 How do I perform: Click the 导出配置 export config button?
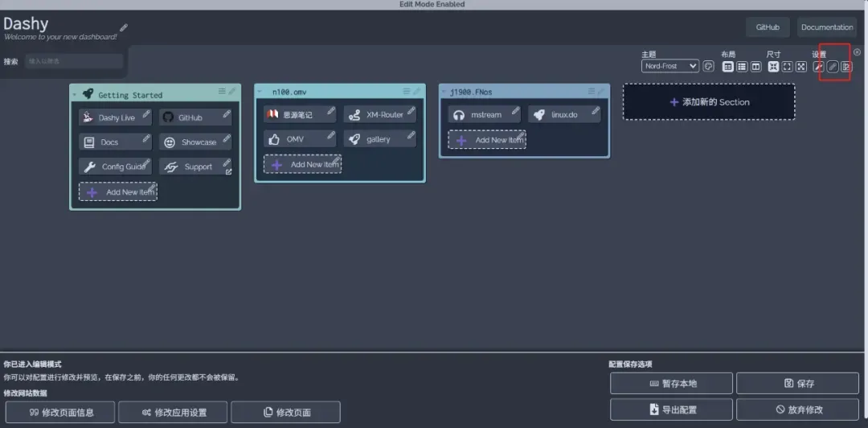pyautogui.click(x=671, y=409)
